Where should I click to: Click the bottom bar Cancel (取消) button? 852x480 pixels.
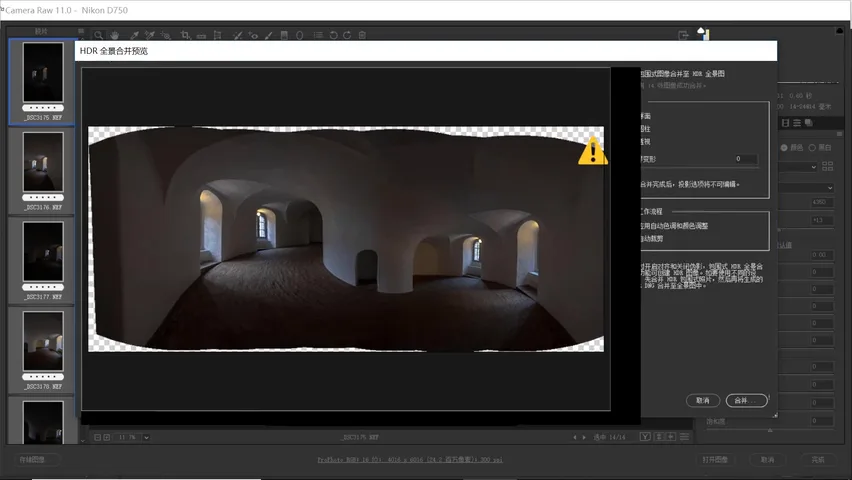767,460
